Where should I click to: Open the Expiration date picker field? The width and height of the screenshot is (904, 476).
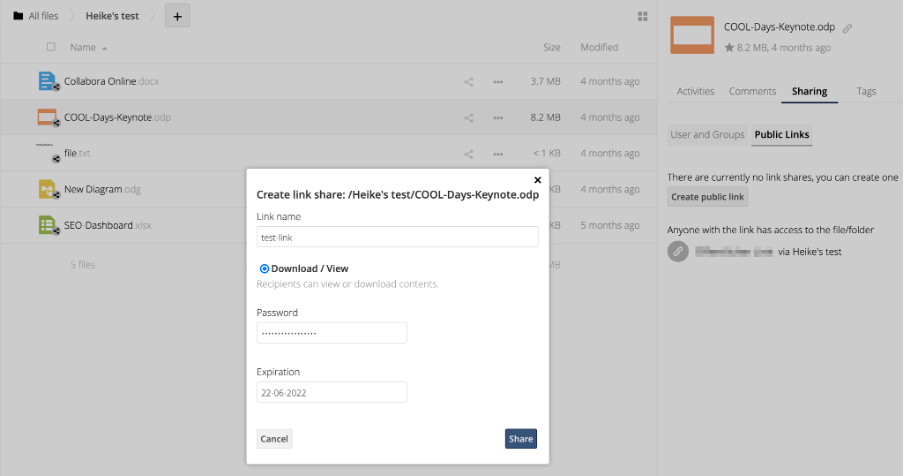(x=331, y=393)
